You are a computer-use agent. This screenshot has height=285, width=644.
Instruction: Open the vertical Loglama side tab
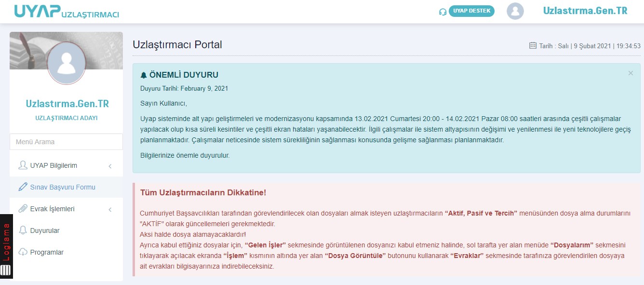click(6, 242)
